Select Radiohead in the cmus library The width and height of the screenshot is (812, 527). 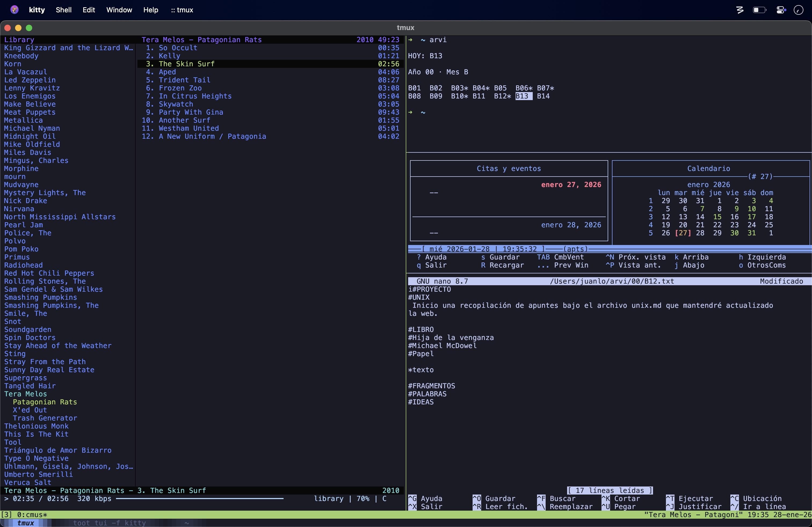(23, 265)
